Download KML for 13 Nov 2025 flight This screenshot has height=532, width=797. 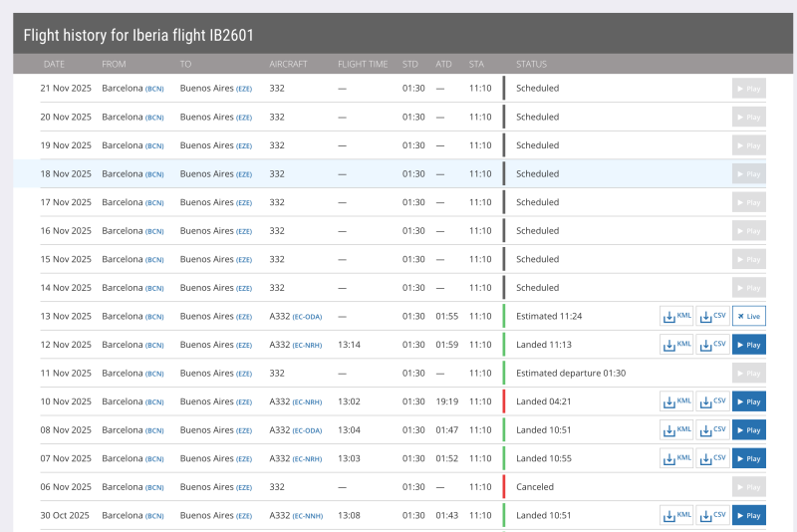point(676,316)
